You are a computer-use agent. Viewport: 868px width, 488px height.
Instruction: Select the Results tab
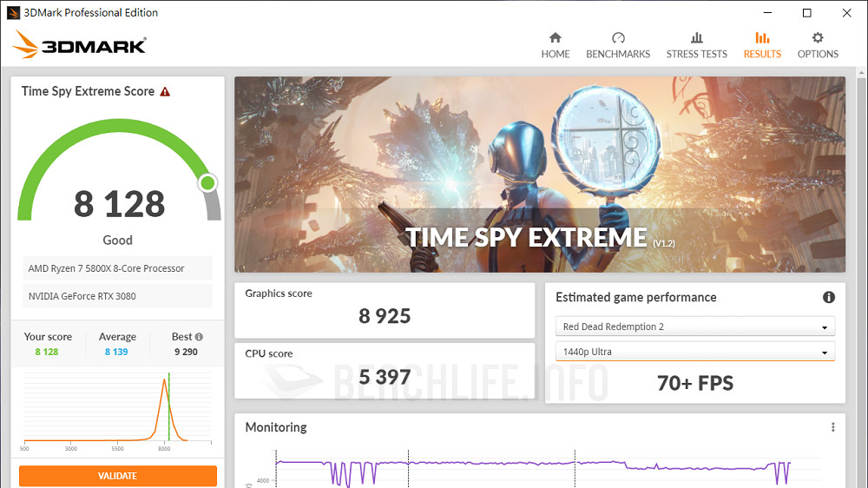[762, 45]
